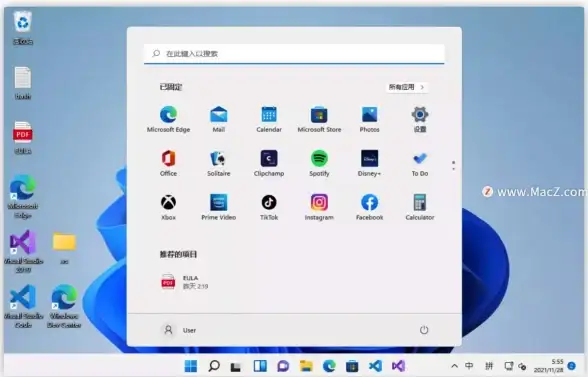588x377 pixels.
Task: Select Microsoft Edge shortcut on desktop
Action: pyautogui.click(x=23, y=196)
